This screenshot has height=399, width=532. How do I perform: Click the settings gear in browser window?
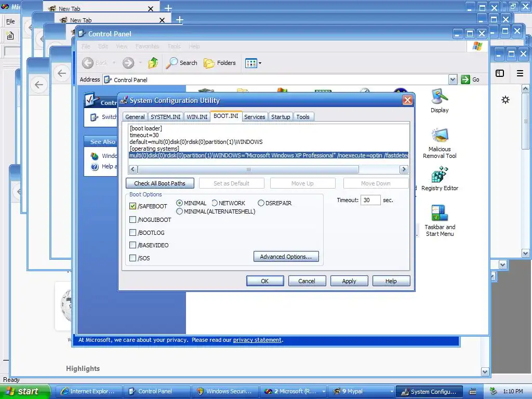tap(506, 100)
